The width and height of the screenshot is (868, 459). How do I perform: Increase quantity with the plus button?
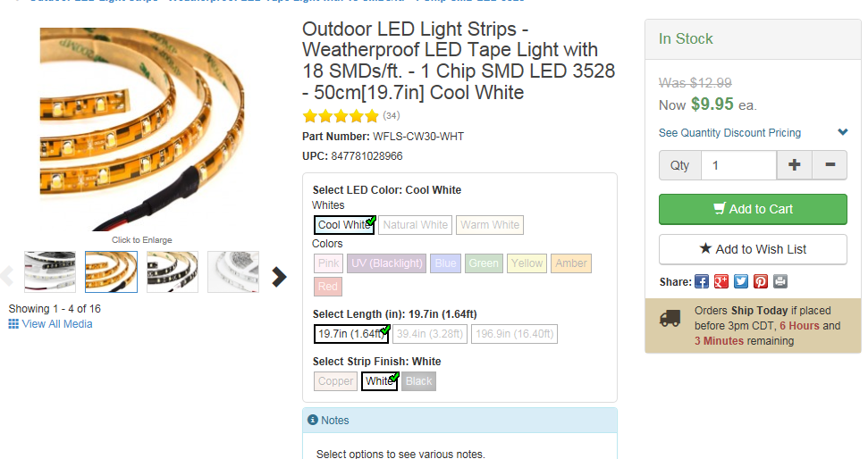click(795, 165)
